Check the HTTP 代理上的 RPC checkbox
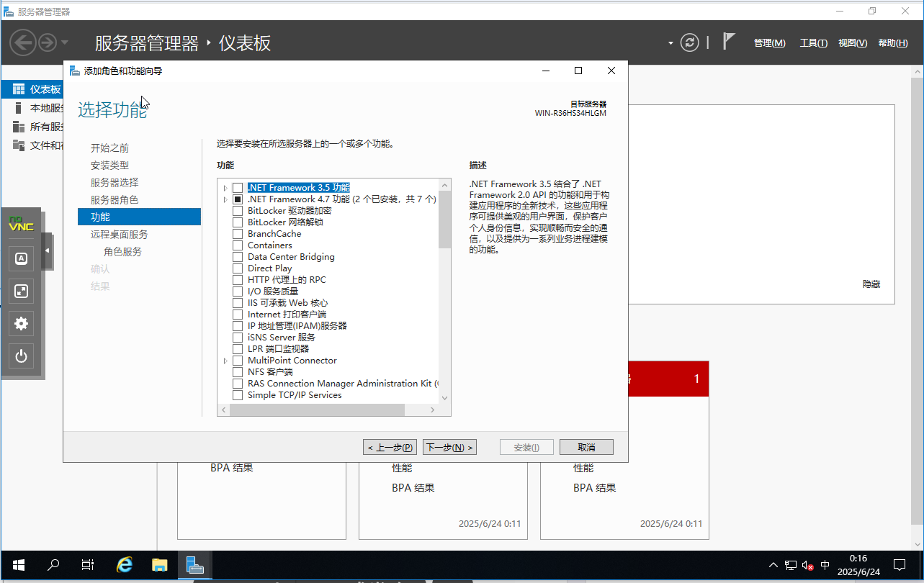 click(x=238, y=280)
